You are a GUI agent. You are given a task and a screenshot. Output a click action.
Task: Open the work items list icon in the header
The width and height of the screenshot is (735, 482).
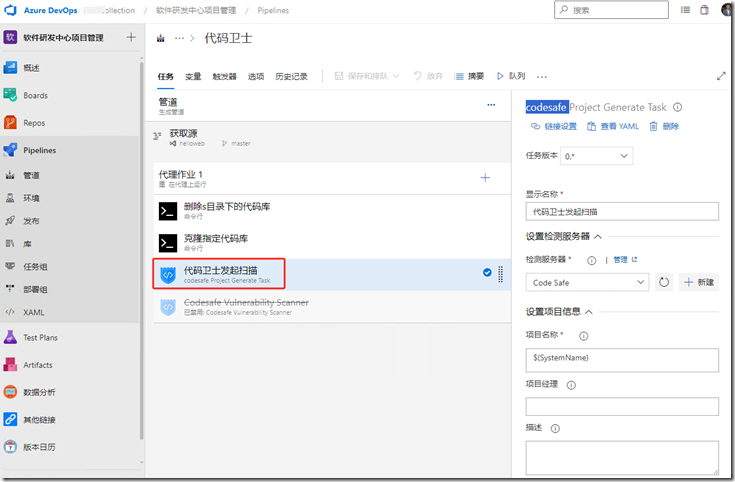tap(685, 10)
